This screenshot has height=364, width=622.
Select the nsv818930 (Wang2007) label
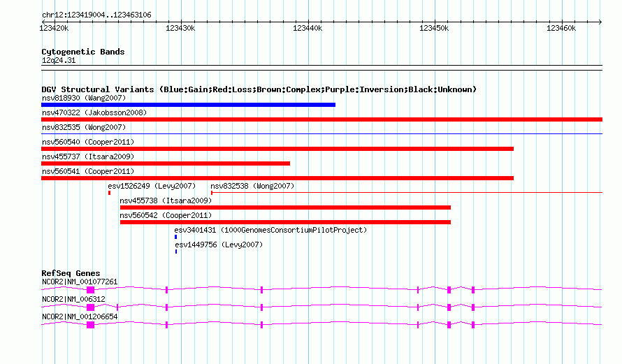84,98
